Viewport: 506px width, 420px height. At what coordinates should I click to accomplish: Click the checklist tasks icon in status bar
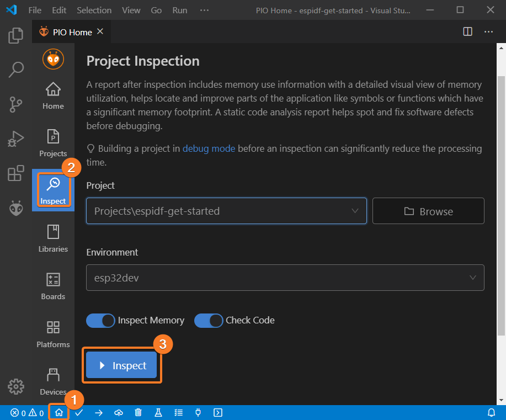point(178,413)
